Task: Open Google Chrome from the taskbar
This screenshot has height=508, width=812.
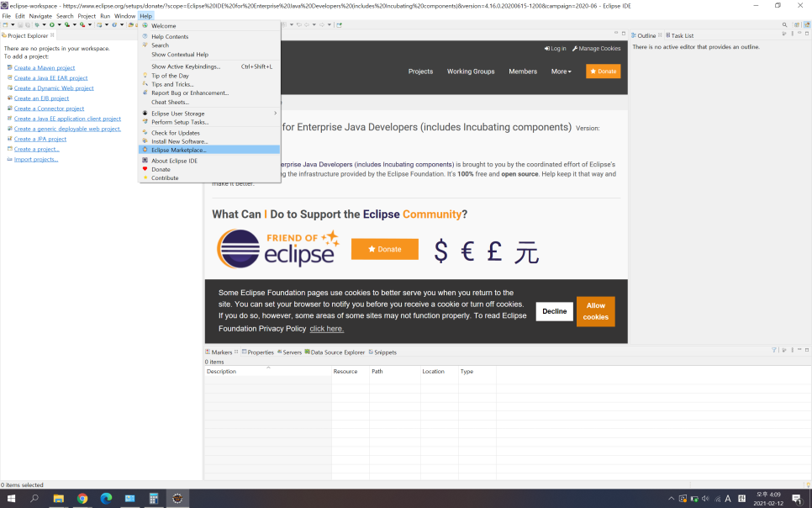Action: pos(82,499)
